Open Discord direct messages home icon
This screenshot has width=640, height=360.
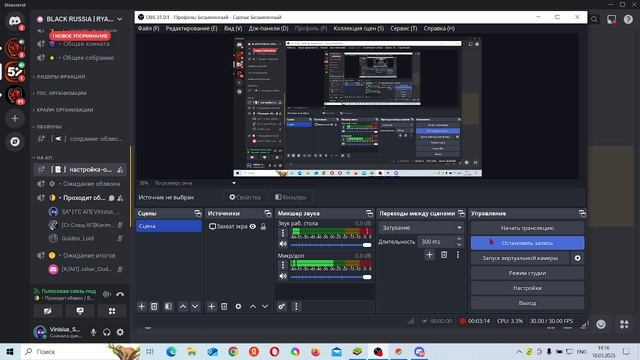coord(15,21)
